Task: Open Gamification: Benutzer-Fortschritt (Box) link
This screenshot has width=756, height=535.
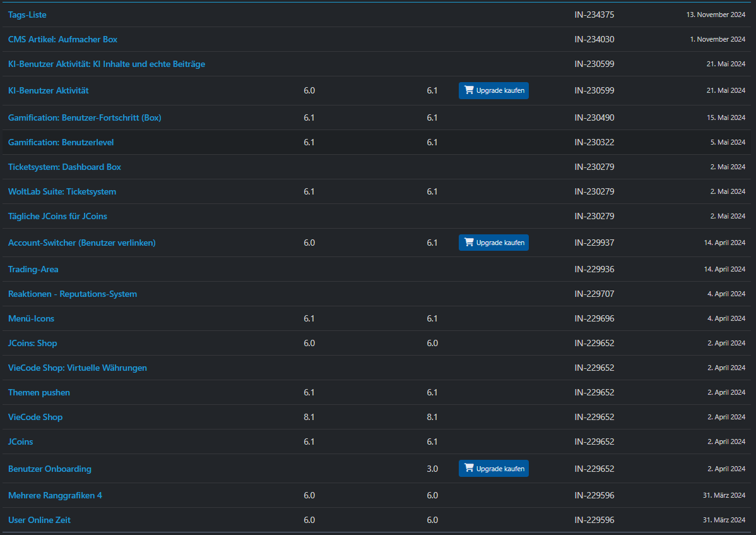Action: [x=85, y=117]
